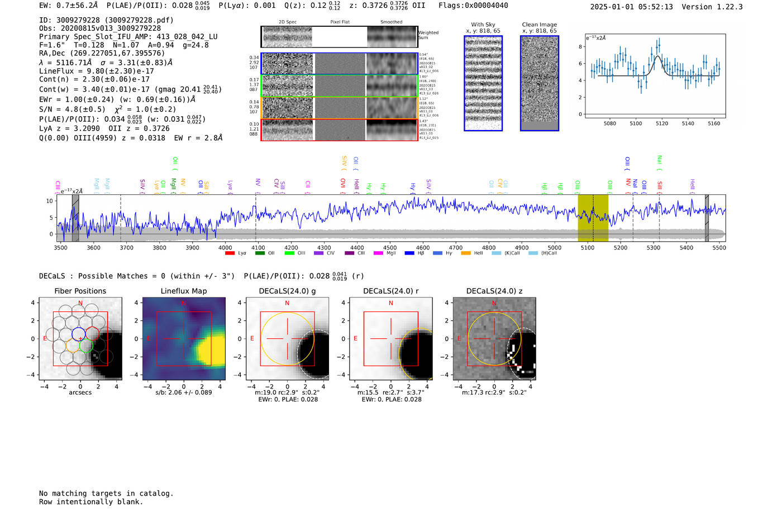Click the Primary Spec_Slot_IFU_AMP line
The width and height of the screenshot is (782, 532).
coord(128,37)
